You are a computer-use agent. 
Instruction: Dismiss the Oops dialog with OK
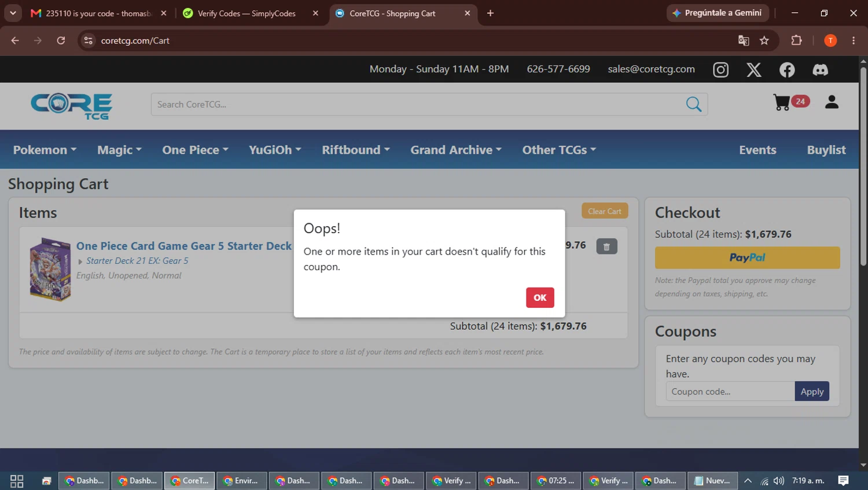pos(540,297)
